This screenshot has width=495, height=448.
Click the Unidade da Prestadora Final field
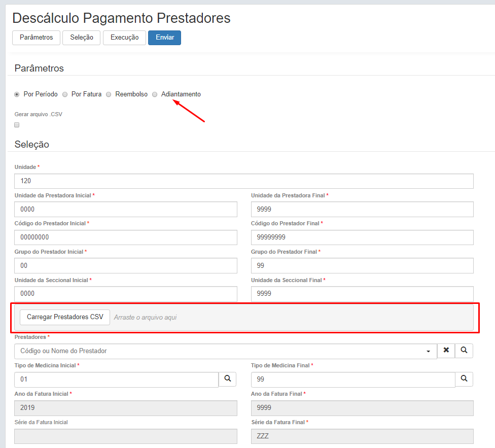[x=362, y=209]
